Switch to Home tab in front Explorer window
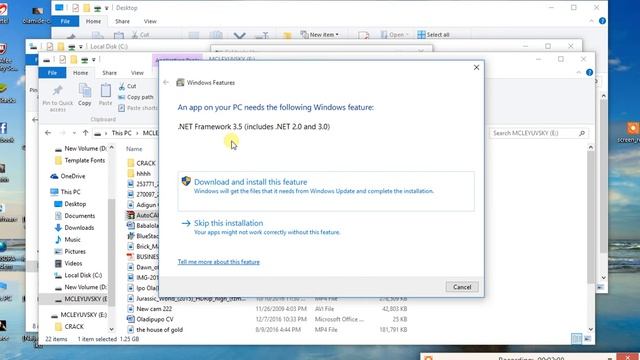 pos(80,73)
